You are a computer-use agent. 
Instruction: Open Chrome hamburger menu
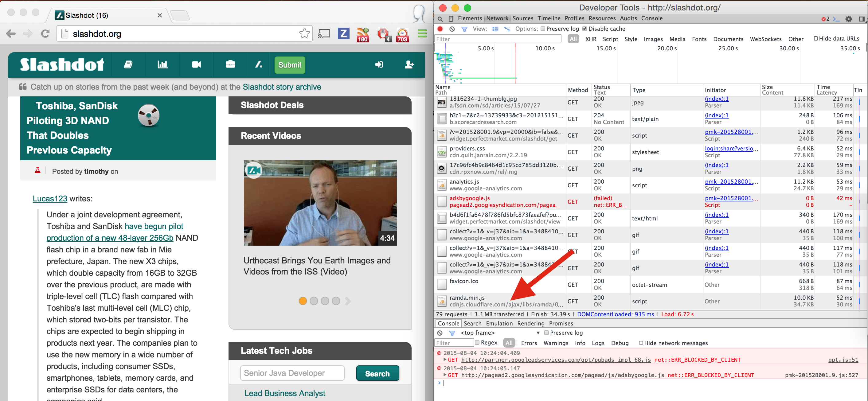pos(422,33)
